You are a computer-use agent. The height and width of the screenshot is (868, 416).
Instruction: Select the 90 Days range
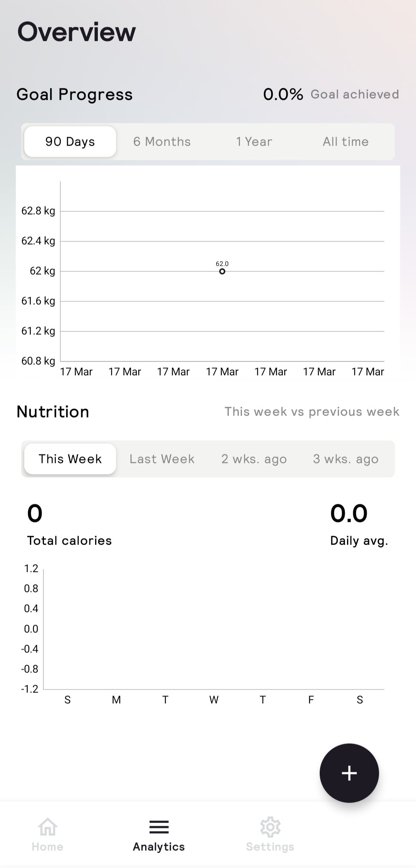click(70, 142)
